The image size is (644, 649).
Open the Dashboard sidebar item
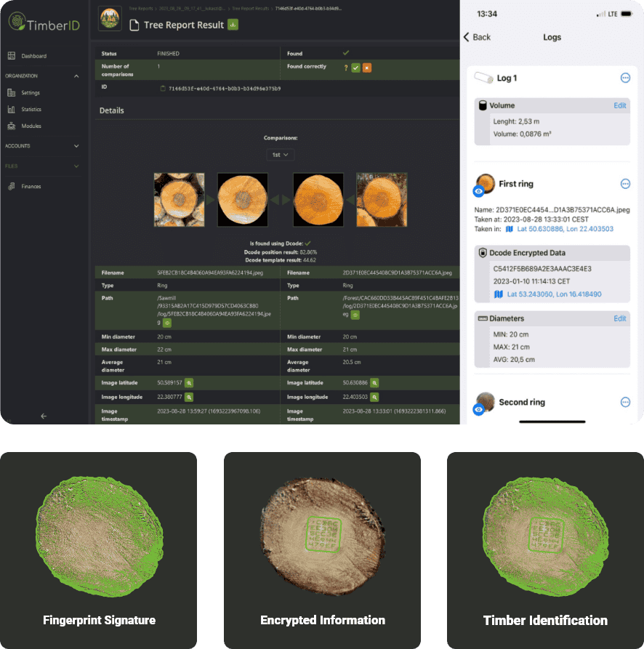pyautogui.click(x=33, y=56)
